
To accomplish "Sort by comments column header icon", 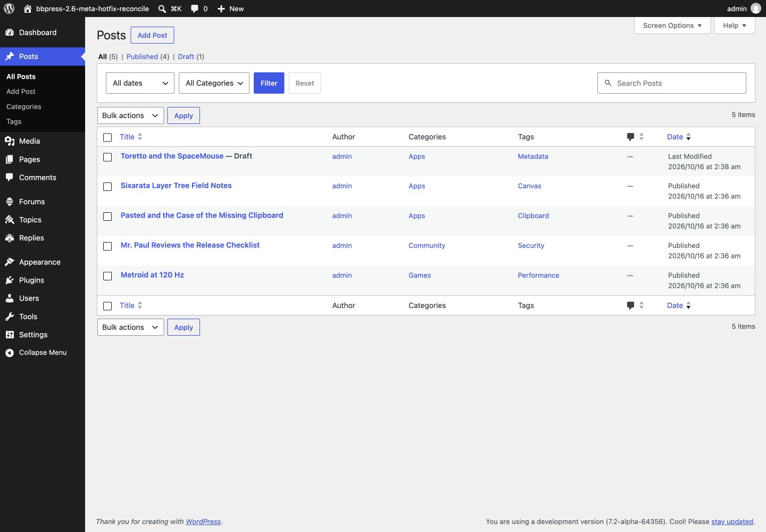I will pyautogui.click(x=630, y=137).
